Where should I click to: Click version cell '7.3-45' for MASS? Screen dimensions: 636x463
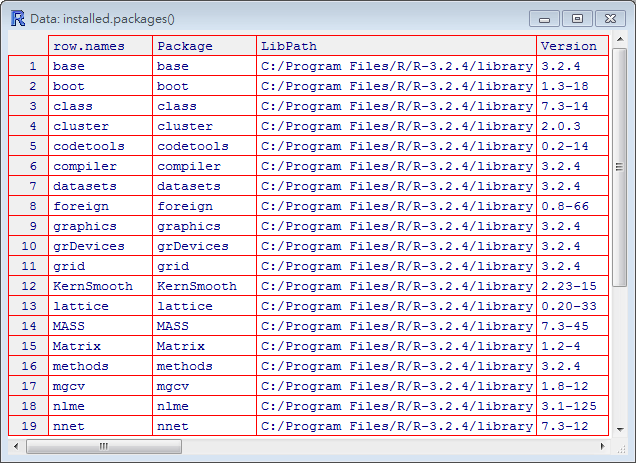572,326
